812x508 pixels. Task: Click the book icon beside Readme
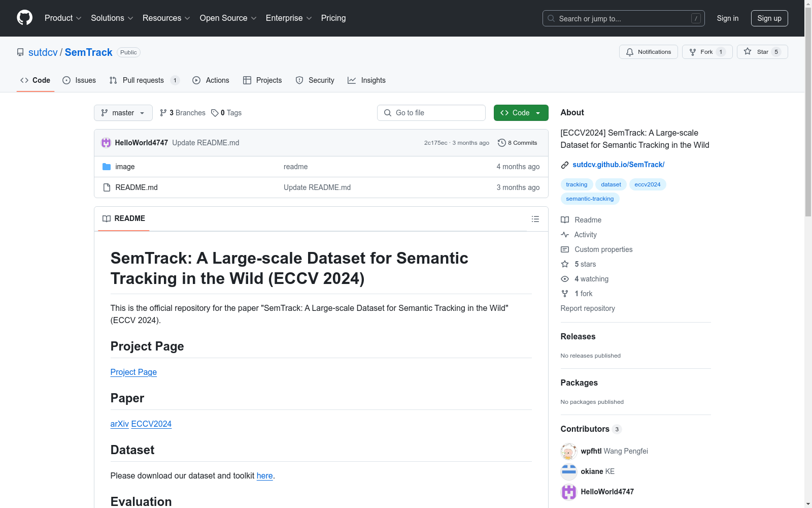(x=565, y=220)
